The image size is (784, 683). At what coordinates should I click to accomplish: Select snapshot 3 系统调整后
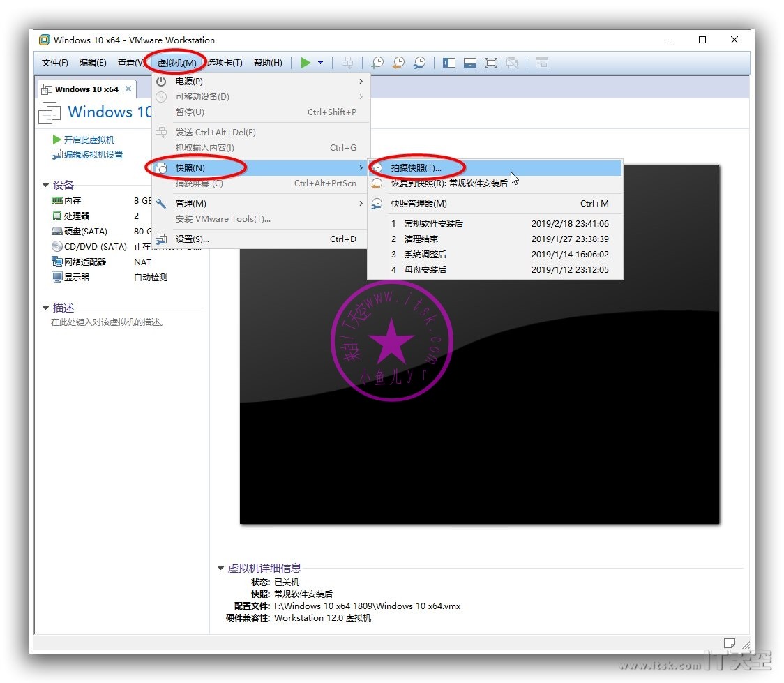[x=495, y=255]
